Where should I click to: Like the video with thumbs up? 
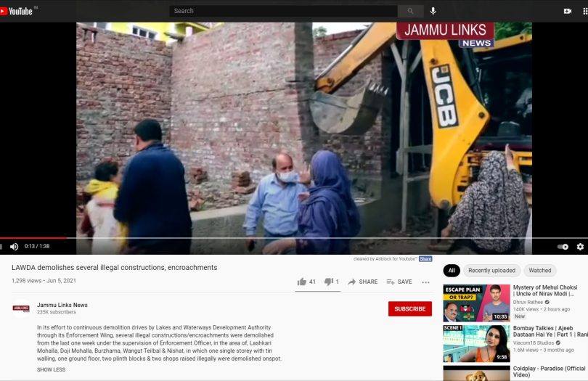point(306,282)
